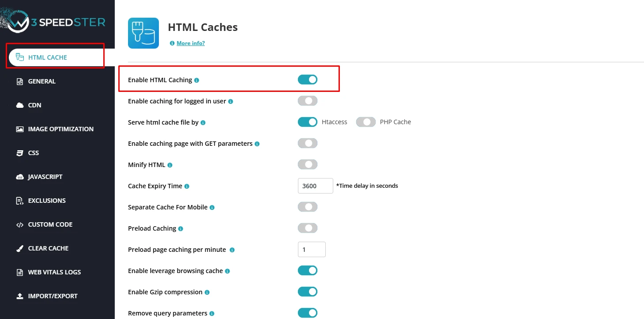Click the "PHP Cache" option label
The width and height of the screenshot is (644, 319).
pos(395,122)
